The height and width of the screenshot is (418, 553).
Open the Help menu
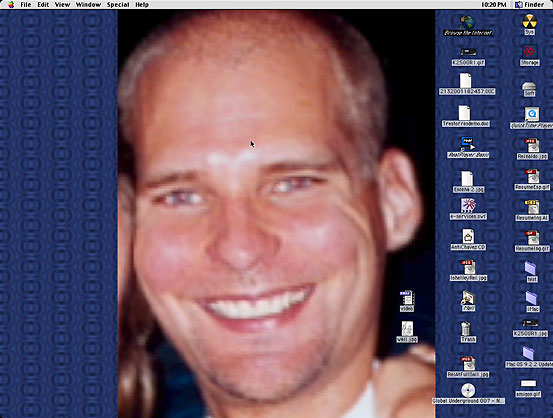pyautogui.click(x=142, y=5)
